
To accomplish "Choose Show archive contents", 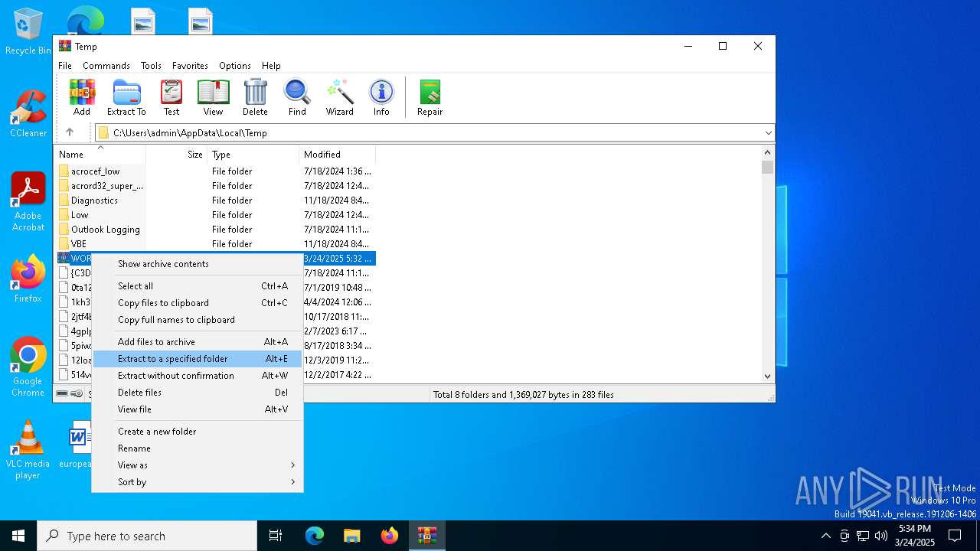I will (198, 264).
